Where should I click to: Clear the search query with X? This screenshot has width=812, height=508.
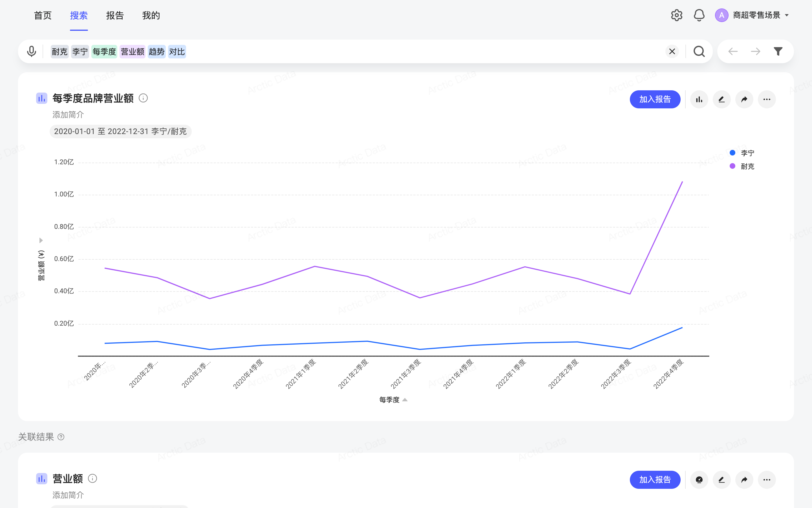click(672, 51)
